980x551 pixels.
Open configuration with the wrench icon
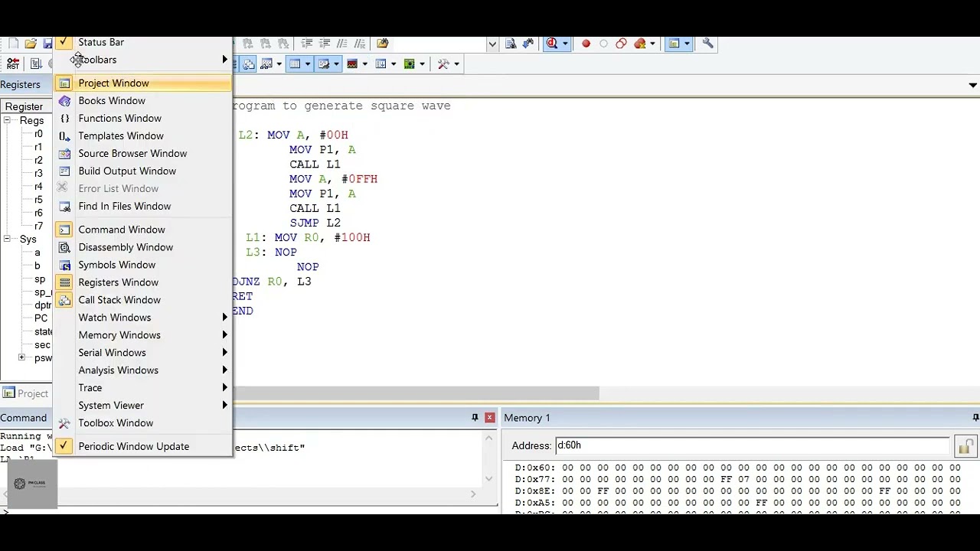(708, 44)
